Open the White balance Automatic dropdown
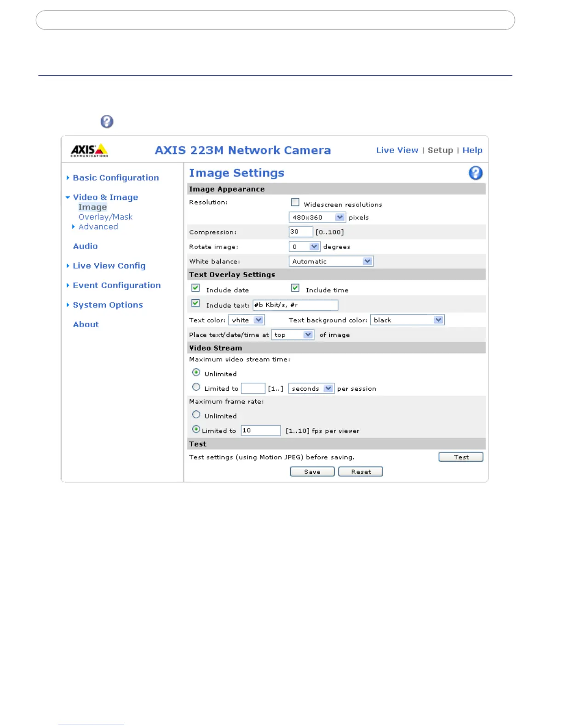Screen dimensions: 563x728 331,262
